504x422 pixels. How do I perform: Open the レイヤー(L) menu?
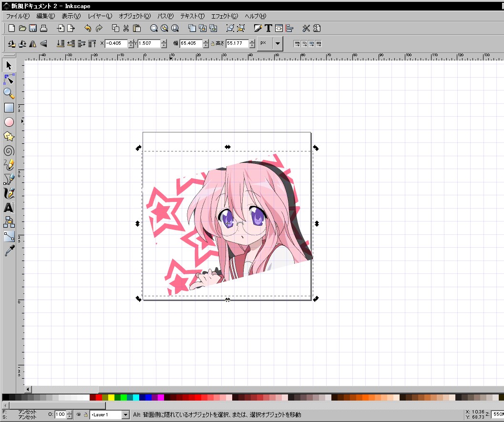(x=100, y=16)
